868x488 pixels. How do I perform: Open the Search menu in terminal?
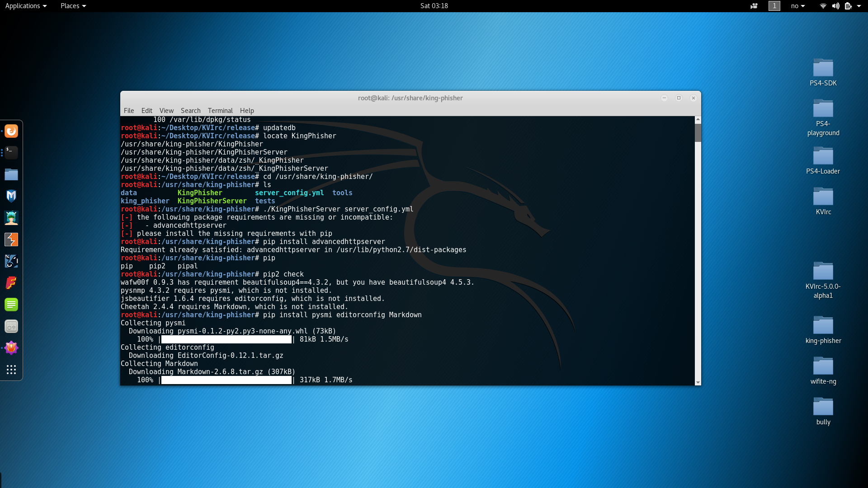point(190,111)
